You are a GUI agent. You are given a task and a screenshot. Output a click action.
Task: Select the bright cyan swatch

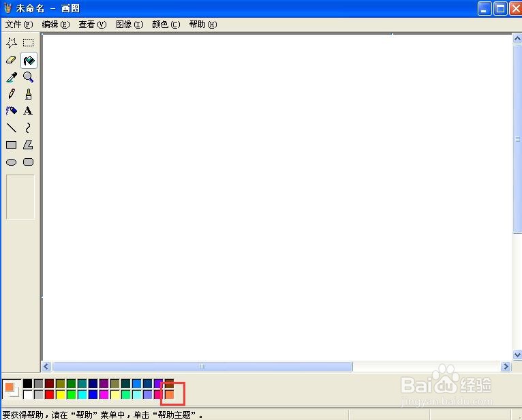coord(82,395)
